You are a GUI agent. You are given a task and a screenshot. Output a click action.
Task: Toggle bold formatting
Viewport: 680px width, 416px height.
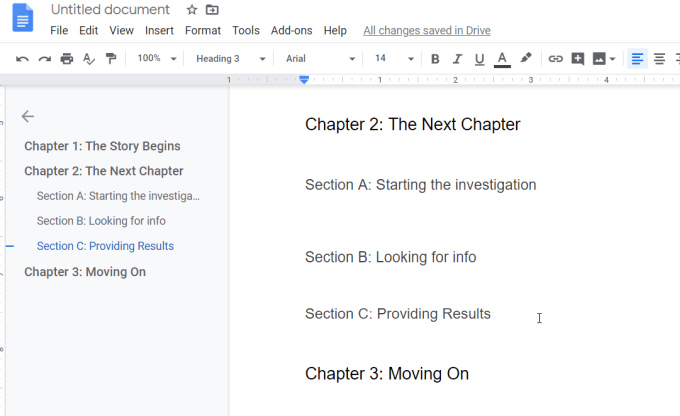(435, 59)
